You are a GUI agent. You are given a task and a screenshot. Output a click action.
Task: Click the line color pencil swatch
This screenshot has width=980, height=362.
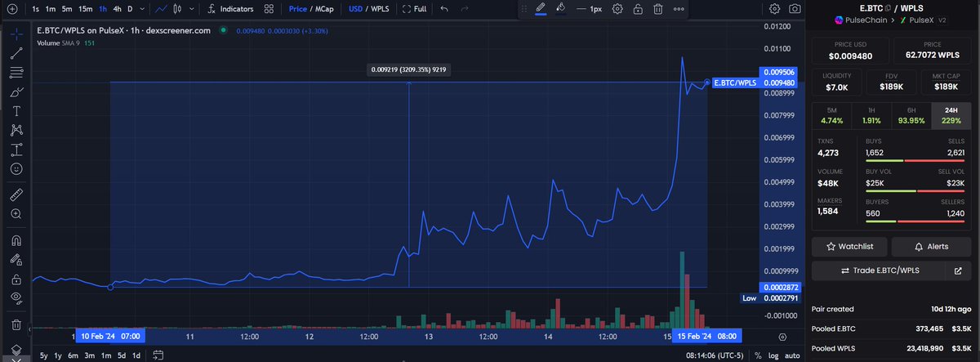(540, 8)
